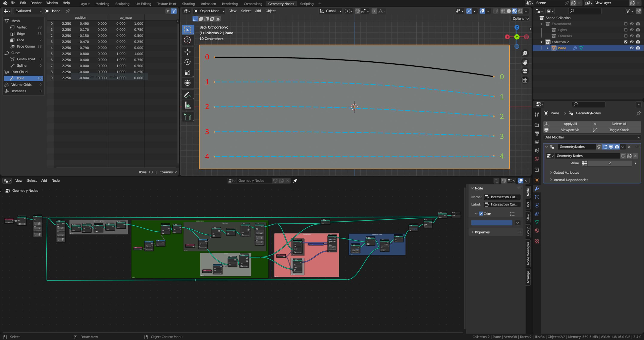Select the Move tool in viewport toolbar

(x=187, y=52)
